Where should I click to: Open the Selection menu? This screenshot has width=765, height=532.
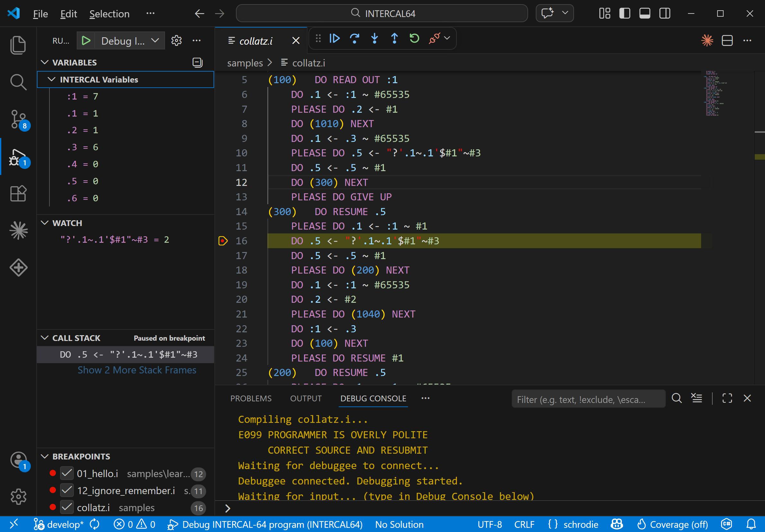click(x=109, y=14)
